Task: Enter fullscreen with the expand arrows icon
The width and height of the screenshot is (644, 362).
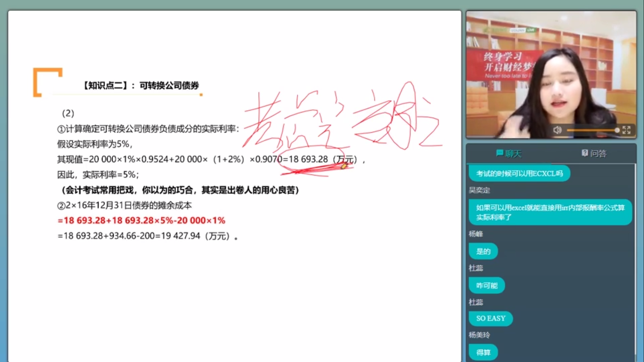Action: pyautogui.click(x=626, y=130)
